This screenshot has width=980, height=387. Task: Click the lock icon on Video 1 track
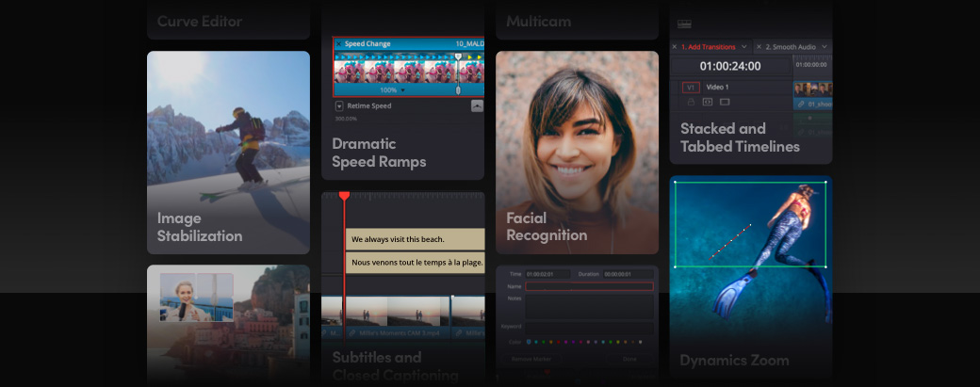pyautogui.click(x=691, y=102)
